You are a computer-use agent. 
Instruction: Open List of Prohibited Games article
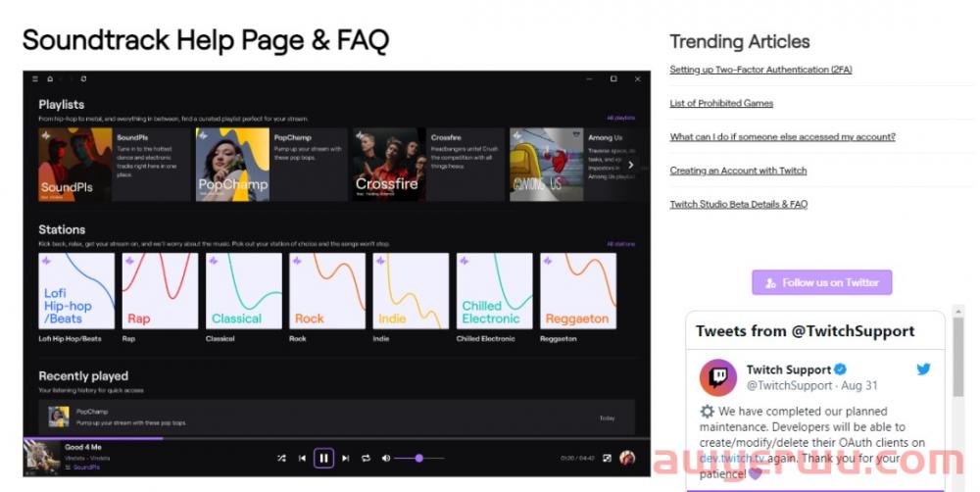coord(721,103)
